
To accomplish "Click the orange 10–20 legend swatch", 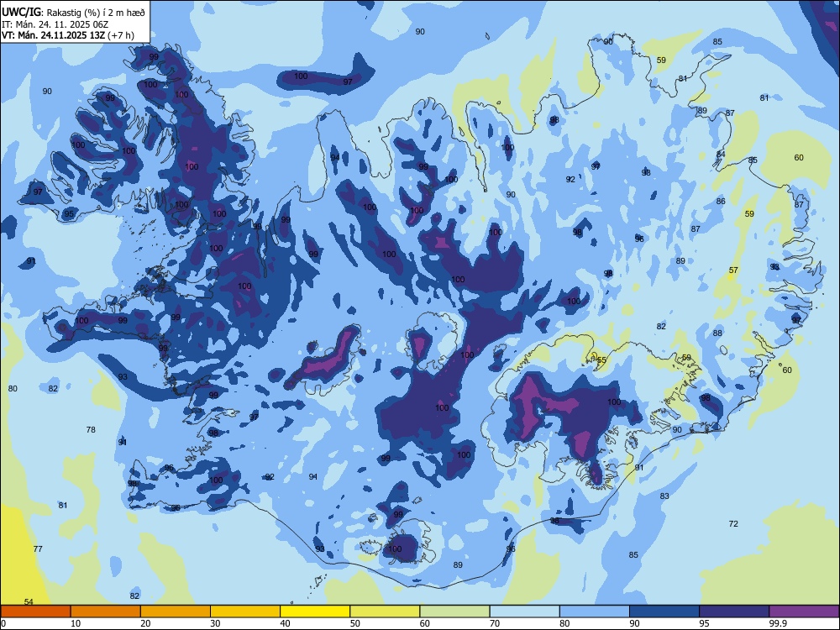I will (106, 612).
